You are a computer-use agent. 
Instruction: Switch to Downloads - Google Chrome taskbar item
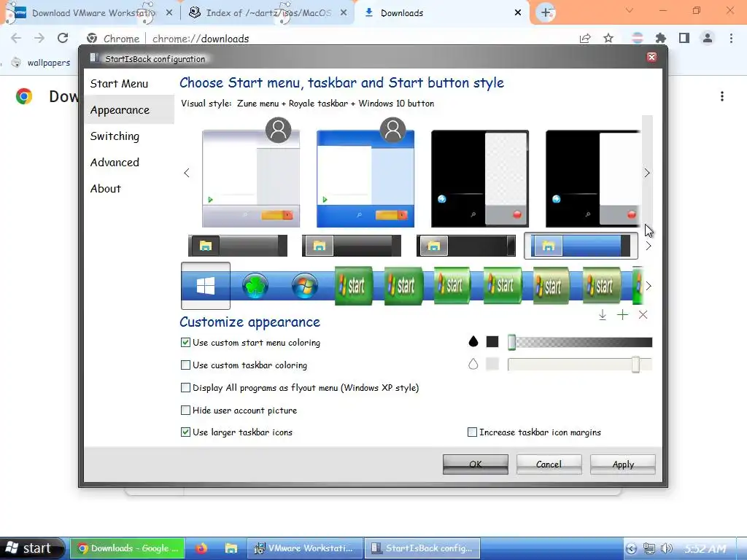point(127,548)
